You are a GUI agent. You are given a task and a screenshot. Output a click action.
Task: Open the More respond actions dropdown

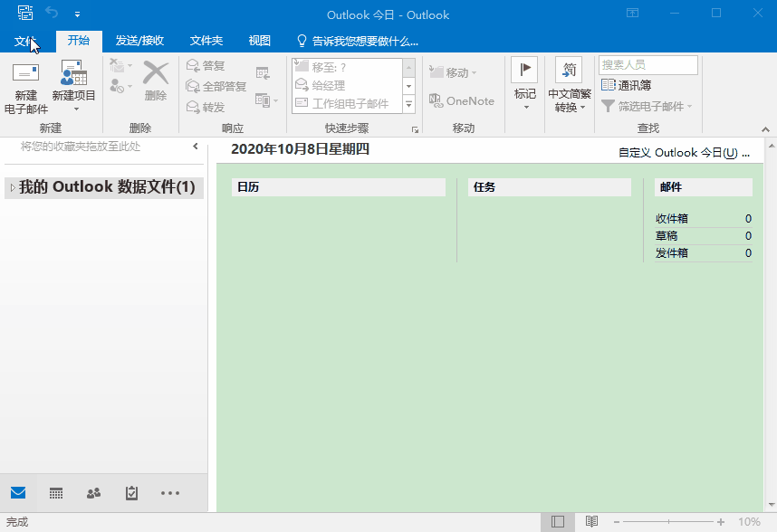point(267,100)
